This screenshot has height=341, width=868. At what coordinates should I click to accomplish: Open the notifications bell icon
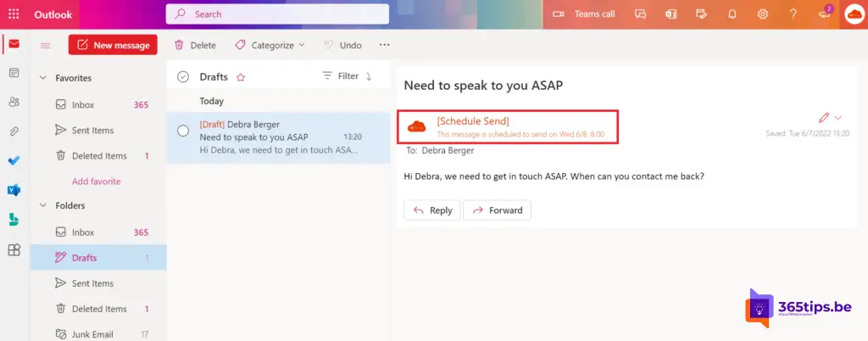pos(732,14)
